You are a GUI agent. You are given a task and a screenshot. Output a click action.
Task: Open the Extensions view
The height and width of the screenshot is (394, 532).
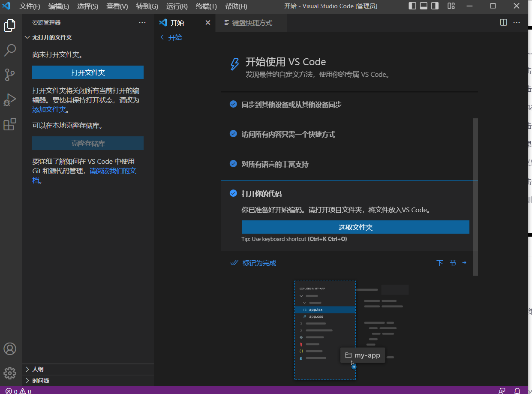pyautogui.click(x=10, y=124)
